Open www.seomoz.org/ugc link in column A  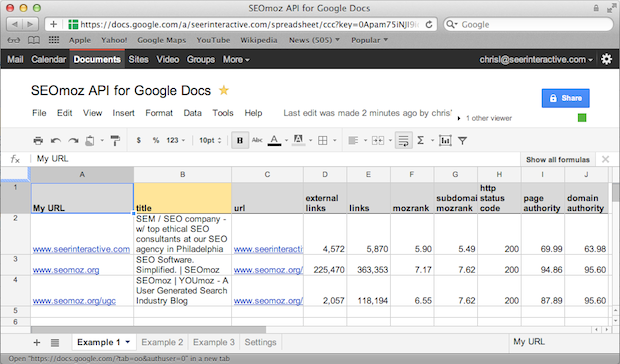coord(74,301)
